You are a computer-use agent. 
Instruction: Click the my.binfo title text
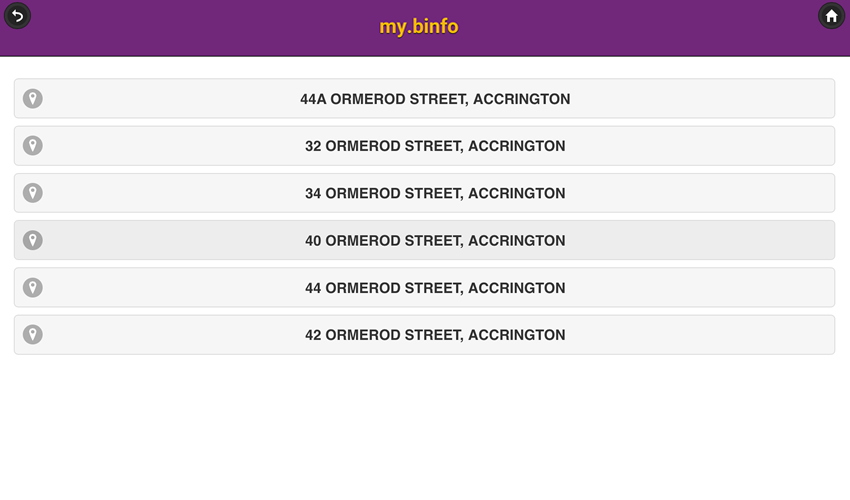[418, 27]
